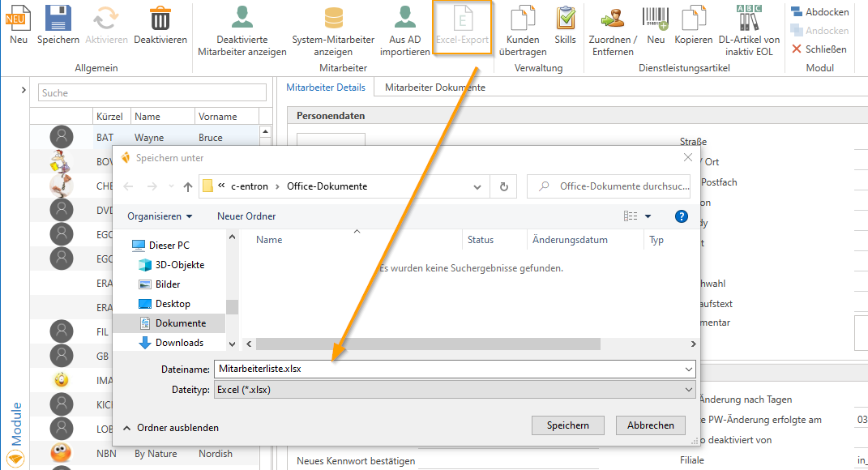
Task: Select Downloads in the folder tree
Action: [179, 343]
